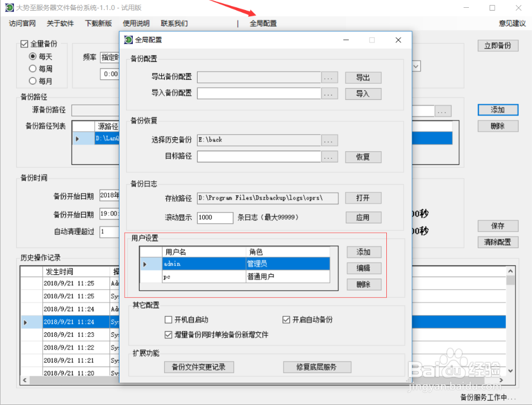The image size is (532, 405).
Task: Select the 每天 radio button
Action: coord(32,56)
